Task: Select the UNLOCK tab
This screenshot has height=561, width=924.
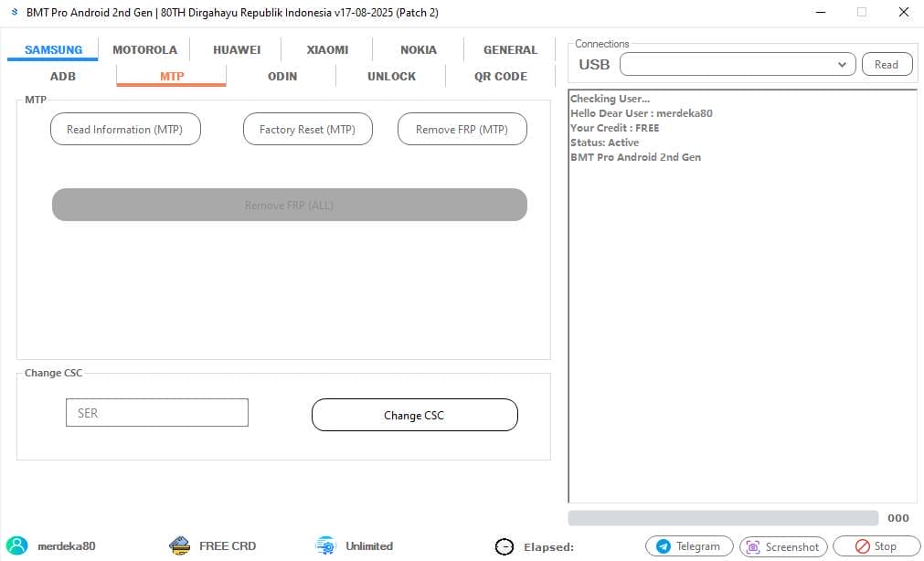Action: (x=391, y=76)
